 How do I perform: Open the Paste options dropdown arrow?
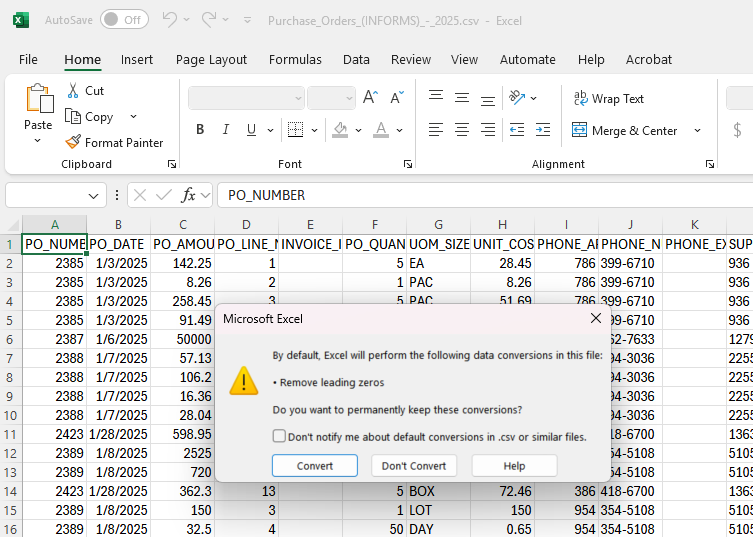click(38, 141)
